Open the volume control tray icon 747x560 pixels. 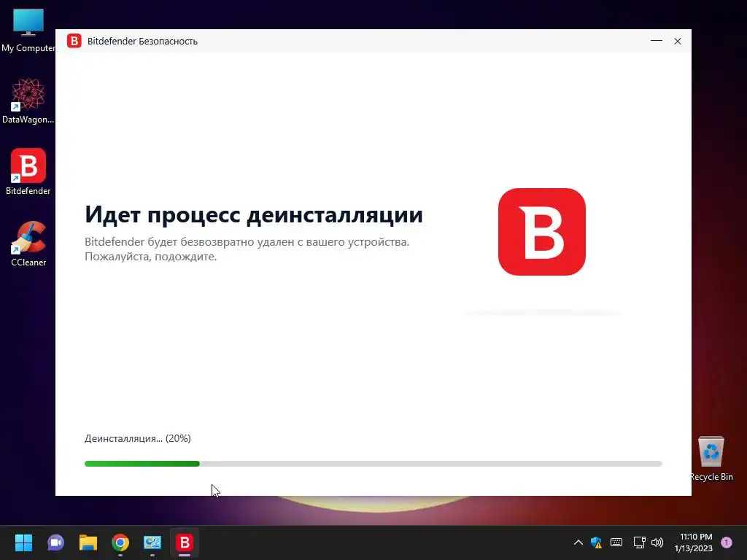pyautogui.click(x=657, y=542)
